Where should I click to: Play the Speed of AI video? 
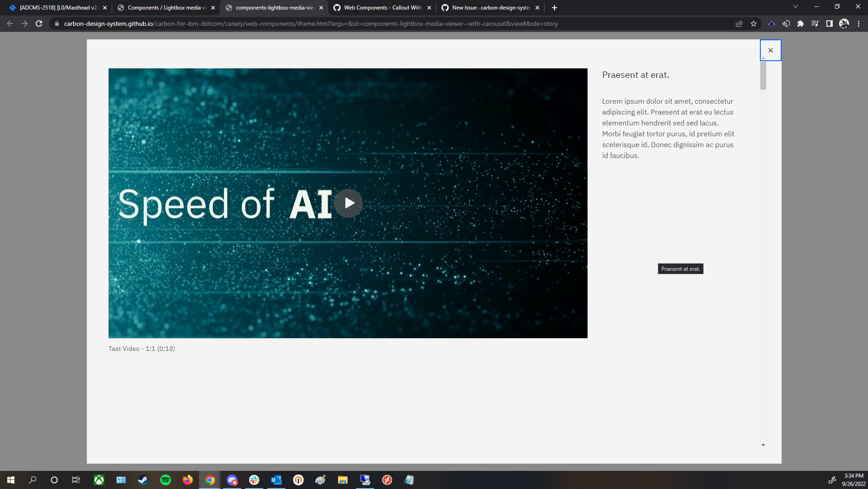point(348,203)
